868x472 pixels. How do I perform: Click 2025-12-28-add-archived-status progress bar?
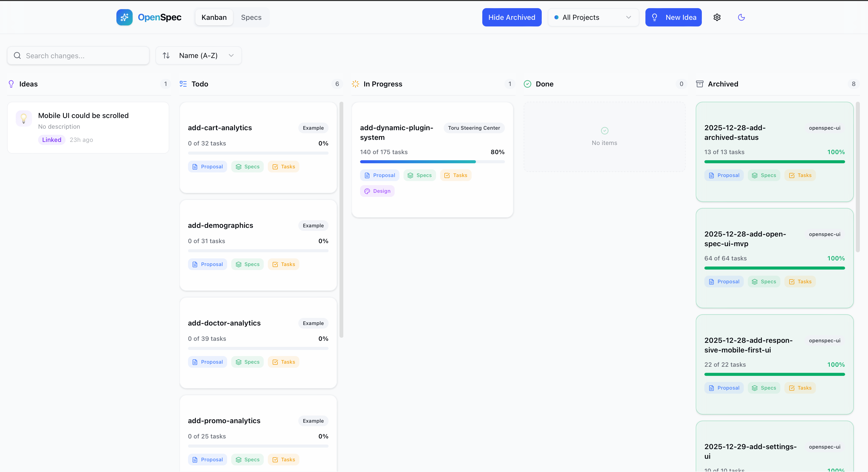pos(774,162)
